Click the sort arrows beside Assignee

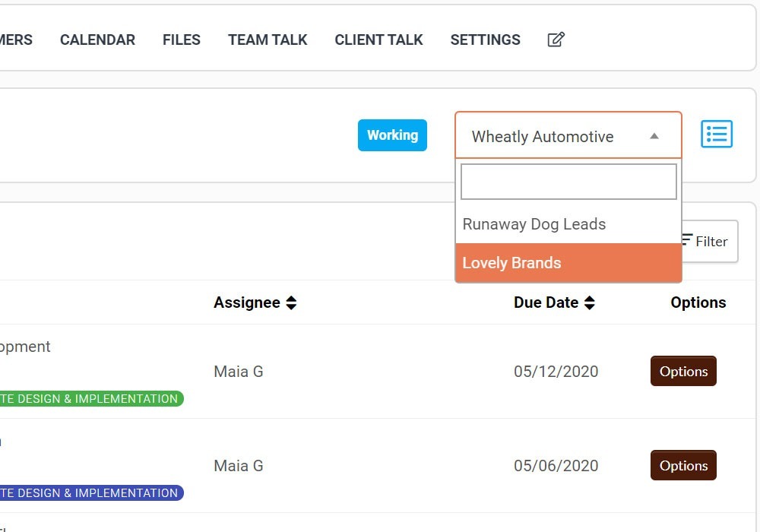point(291,302)
